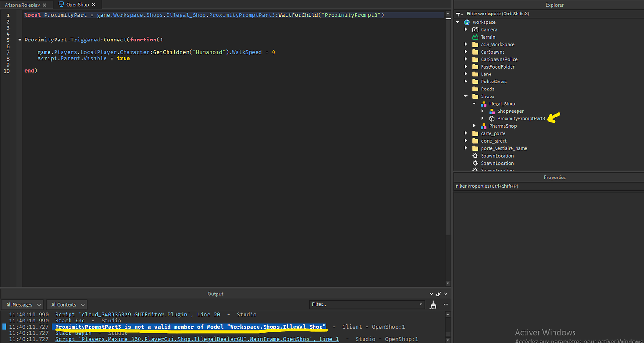Click the Clear Output broom icon
Screen dimensions: 644x343
pyautogui.click(x=433, y=304)
